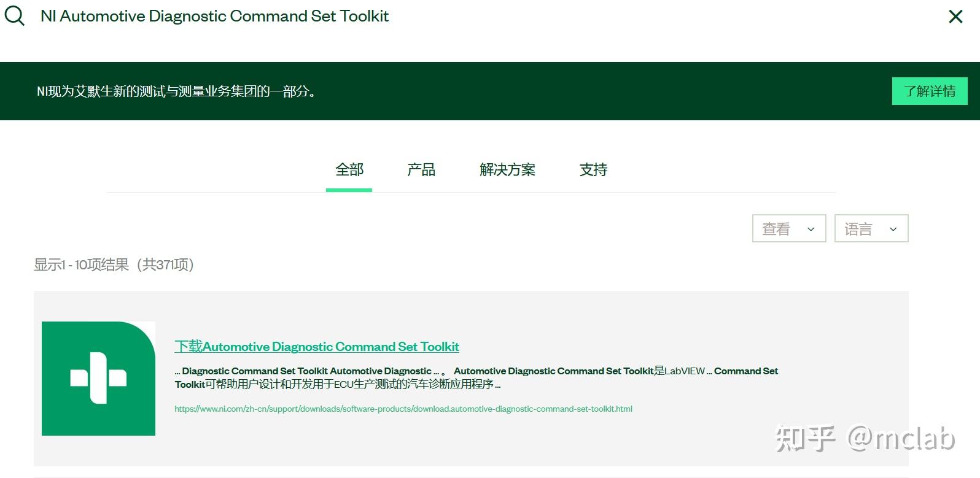Open the 解决方案 tab
The height and width of the screenshot is (478, 980).
pyautogui.click(x=507, y=169)
